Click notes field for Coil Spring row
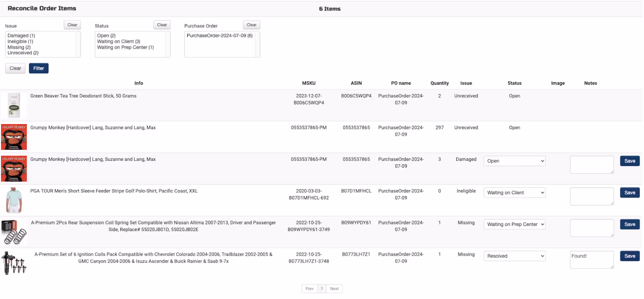The height and width of the screenshot is (299, 644). pyautogui.click(x=592, y=228)
